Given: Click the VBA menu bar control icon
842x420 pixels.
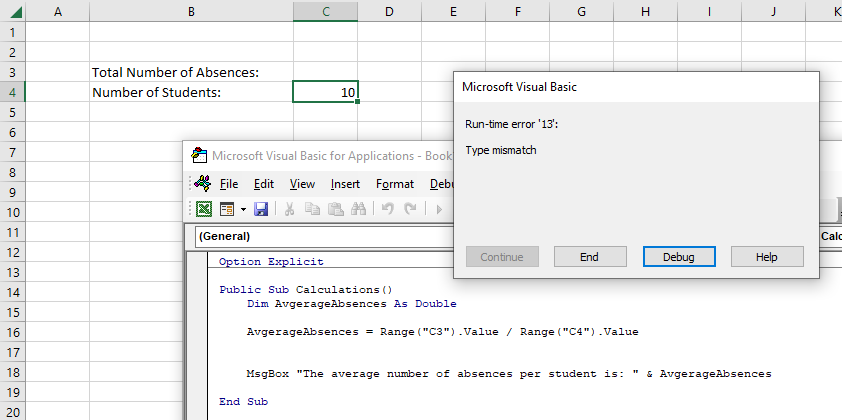Looking at the screenshot, I should 202,184.
